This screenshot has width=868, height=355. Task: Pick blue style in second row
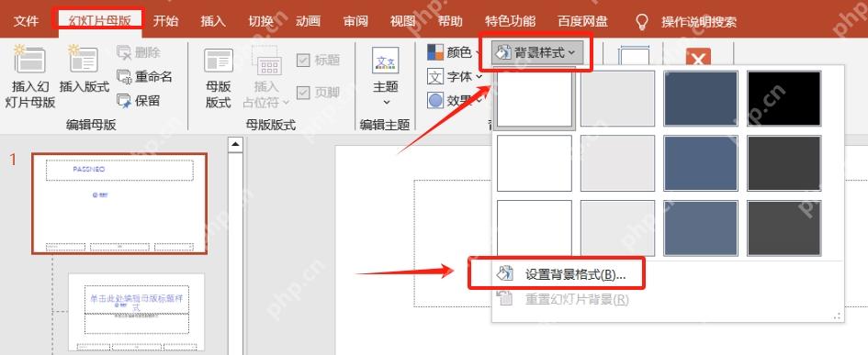click(701, 163)
